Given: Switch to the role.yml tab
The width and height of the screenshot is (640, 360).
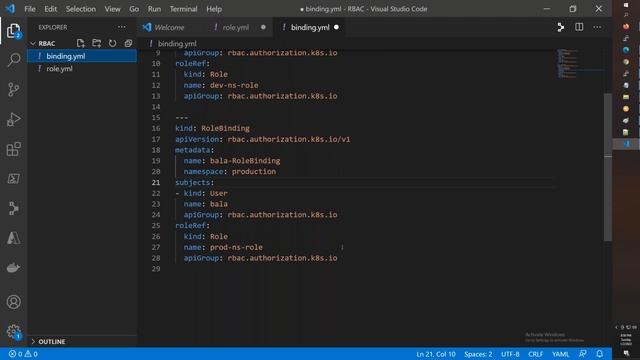Looking at the screenshot, I should point(236,27).
